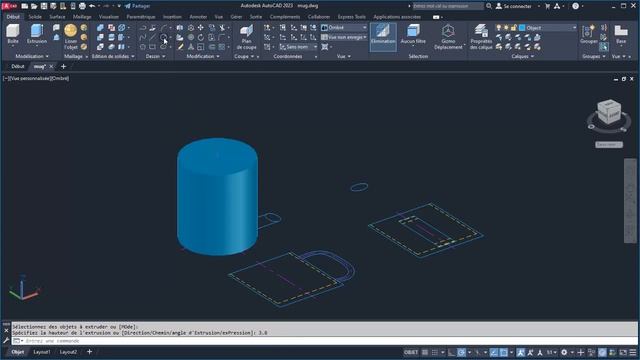Viewport: 640px width, 360px height.
Task: Open a file via quick access toolbar
Action: coord(34,6)
